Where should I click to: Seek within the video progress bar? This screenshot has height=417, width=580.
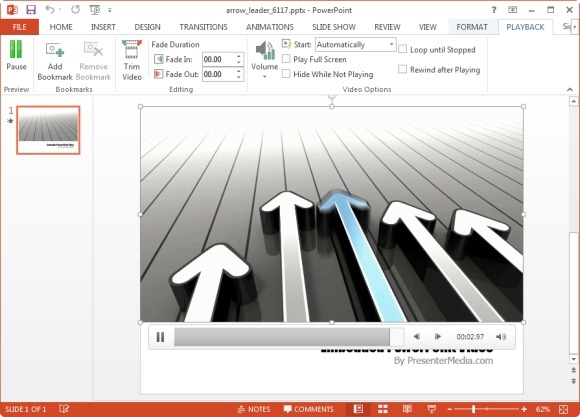[x=289, y=337]
